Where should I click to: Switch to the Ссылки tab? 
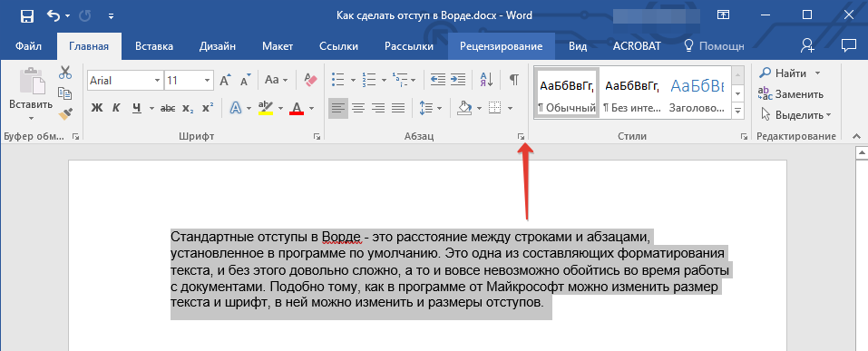[339, 46]
